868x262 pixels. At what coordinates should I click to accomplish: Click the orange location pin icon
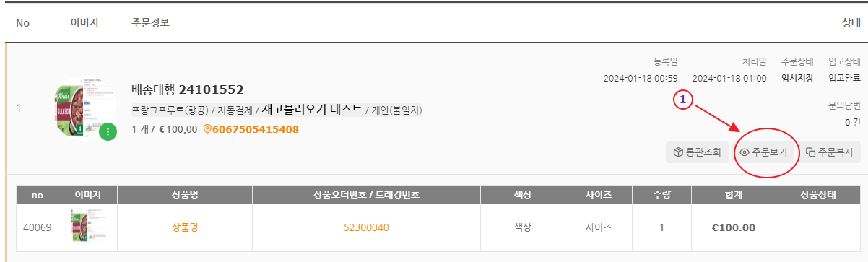point(207,129)
